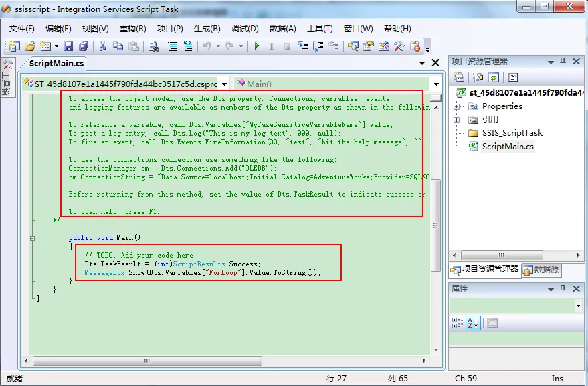The height and width of the screenshot is (386, 588).
Task: Toggle alphabetical sort in properties panel
Action: (x=472, y=323)
